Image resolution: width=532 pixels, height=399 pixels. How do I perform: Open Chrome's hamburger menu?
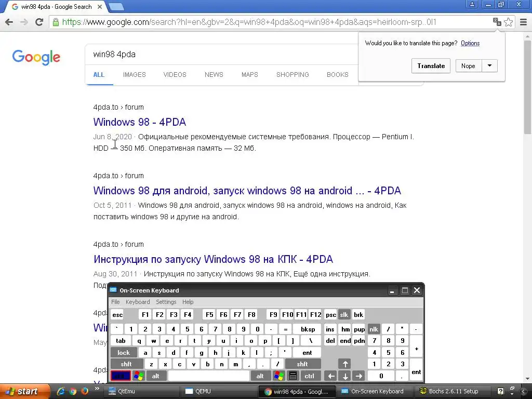pos(523,22)
